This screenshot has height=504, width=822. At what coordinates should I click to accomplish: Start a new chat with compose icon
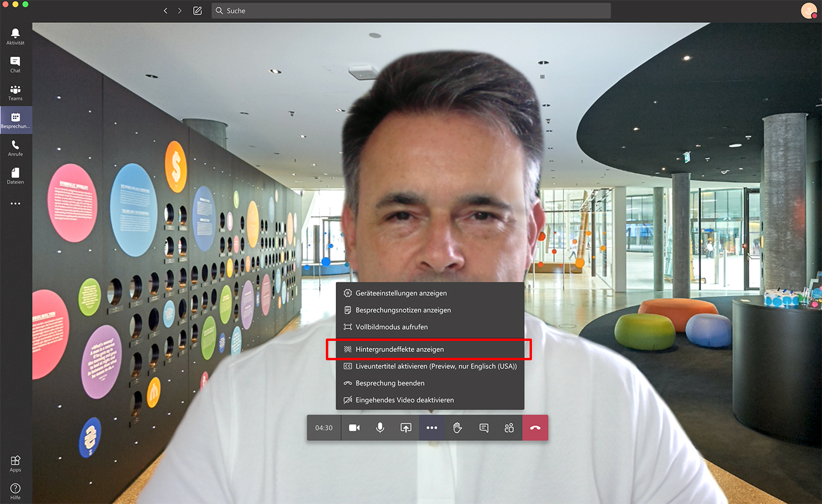point(197,11)
